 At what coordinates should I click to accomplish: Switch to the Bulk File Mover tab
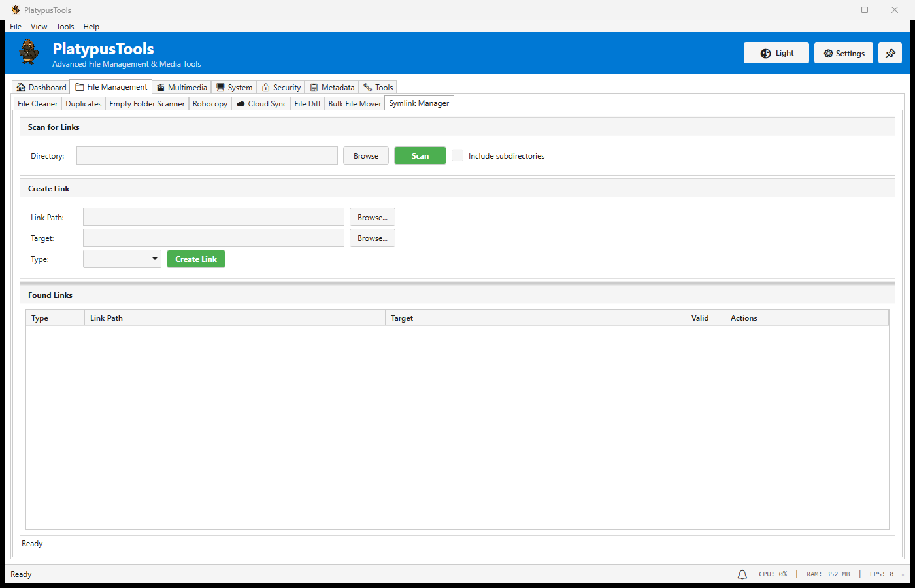click(x=354, y=103)
